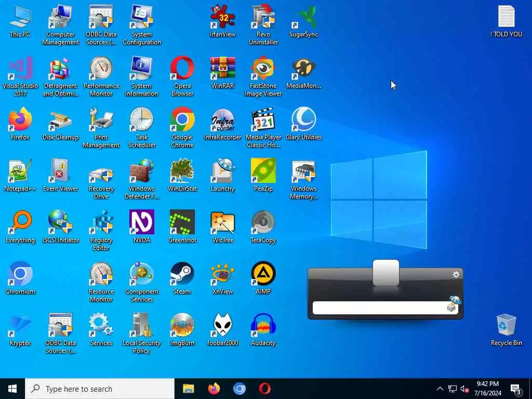The width and height of the screenshot is (532, 399).
Task: Select the iSCSI Initiator shortcut
Action: click(x=60, y=227)
